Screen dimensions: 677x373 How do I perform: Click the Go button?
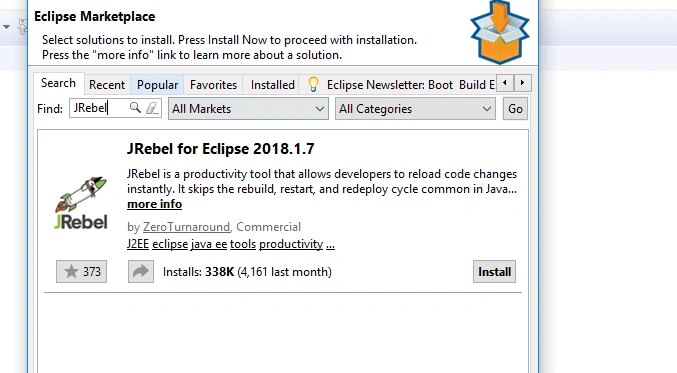tap(515, 109)
